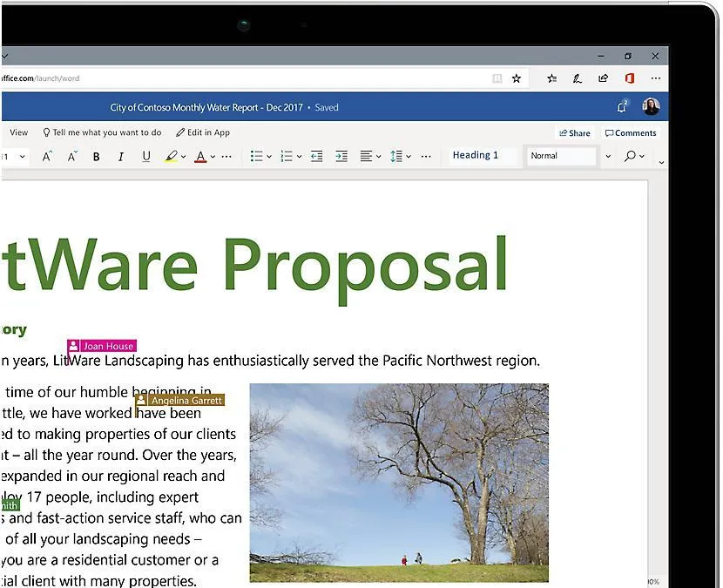Open the font size dropdown arrow
723x588 pixels.
(22, 157)
